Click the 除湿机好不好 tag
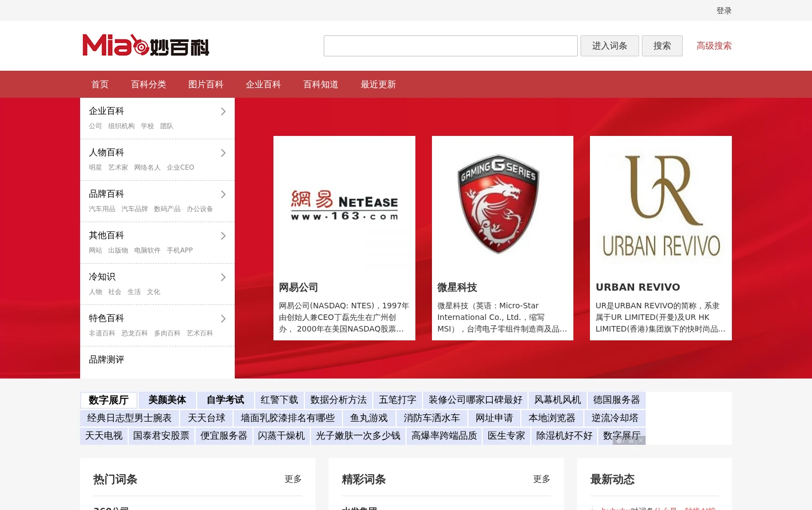This screenshot has width=812, height=510. point(565,436)
